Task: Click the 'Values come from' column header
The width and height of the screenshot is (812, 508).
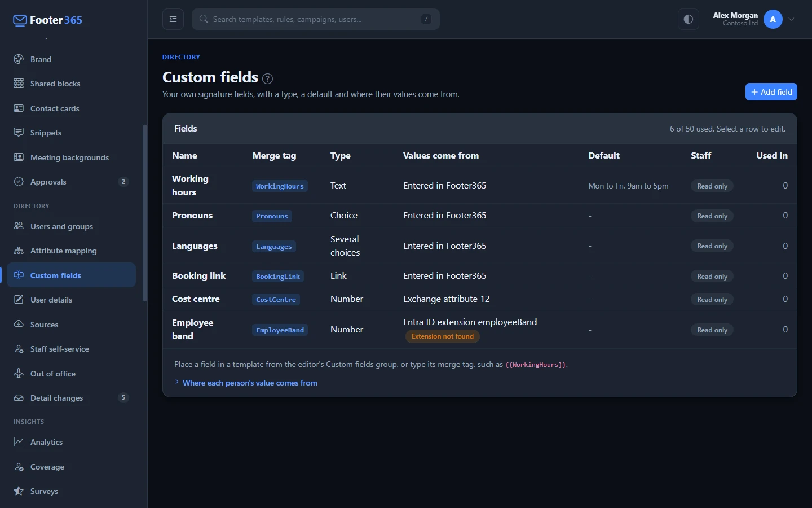Action: [x=441, y=156]
